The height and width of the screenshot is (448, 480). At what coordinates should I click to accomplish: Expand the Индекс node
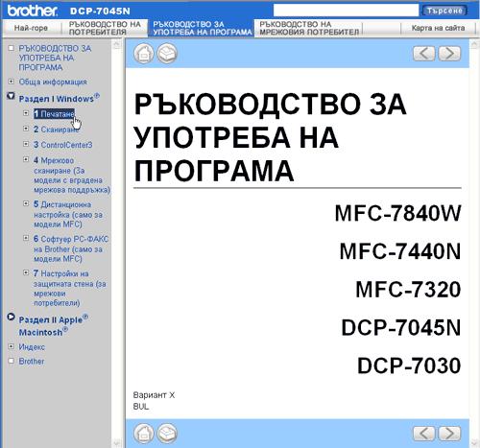pos(11,346)
